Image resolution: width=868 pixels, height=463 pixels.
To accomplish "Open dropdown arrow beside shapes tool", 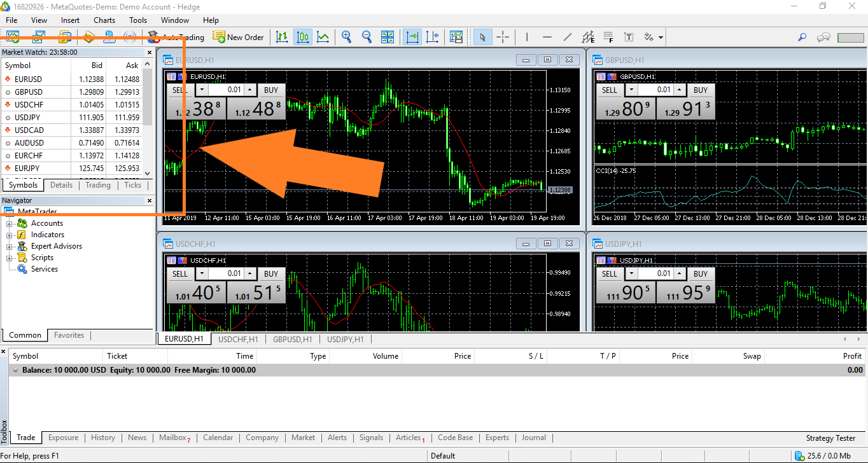I will pos(661,37).
